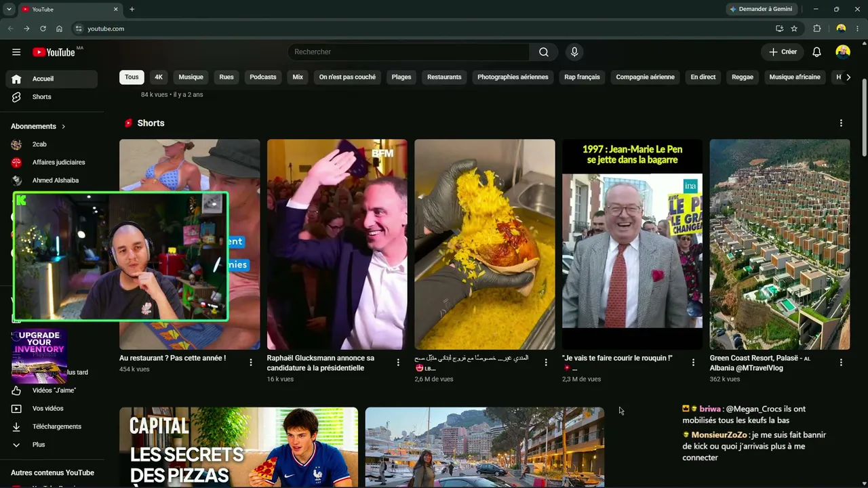Viewport: 868px width, 488px height.
Task: Filter by the Musique chip
Action: coord(191,77)
